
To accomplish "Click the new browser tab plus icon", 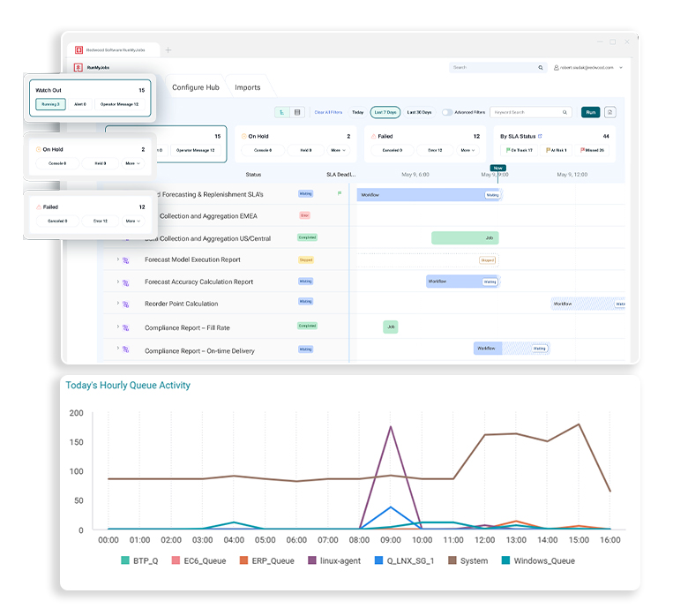I will pos(168,50).
